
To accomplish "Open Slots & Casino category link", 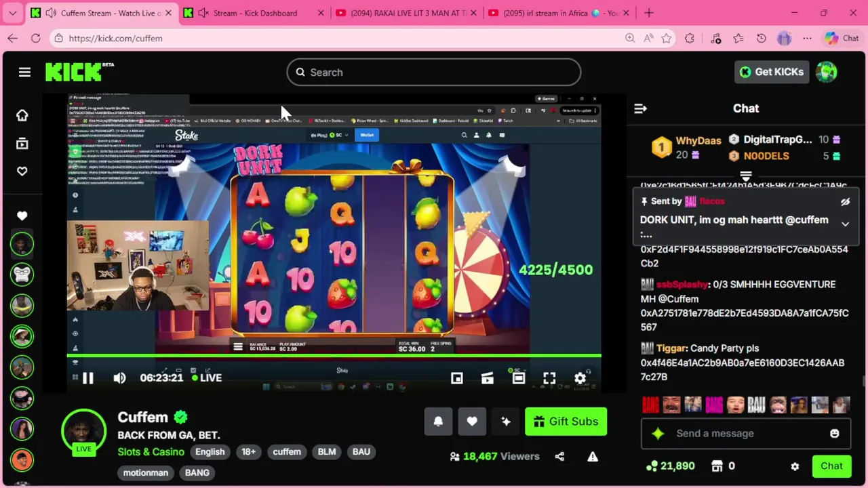I will point(151,451).
